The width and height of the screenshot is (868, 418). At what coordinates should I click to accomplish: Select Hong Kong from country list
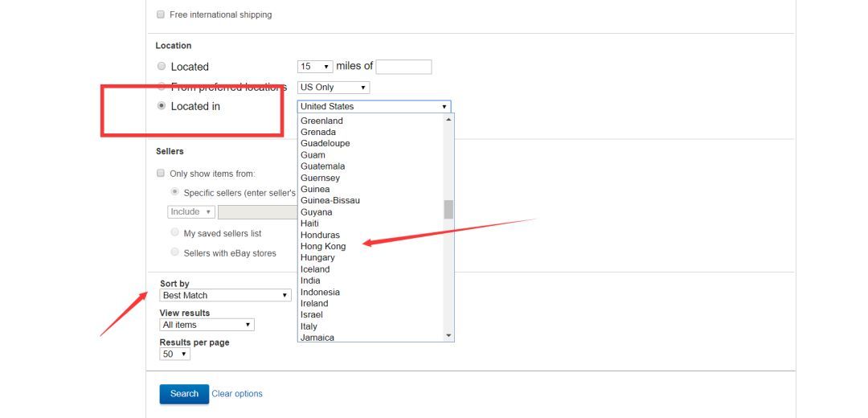click(323, 246)
